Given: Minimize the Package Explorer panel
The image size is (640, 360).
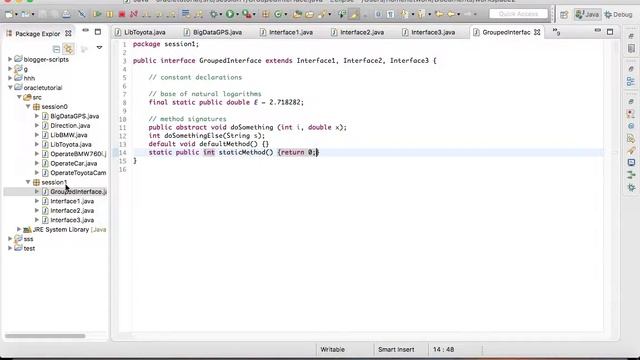Looking at the screenshot, I should click(85, 31).
